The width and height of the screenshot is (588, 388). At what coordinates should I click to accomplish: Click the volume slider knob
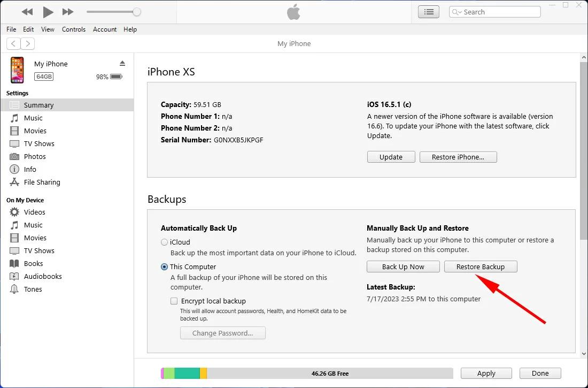[137, 12]
